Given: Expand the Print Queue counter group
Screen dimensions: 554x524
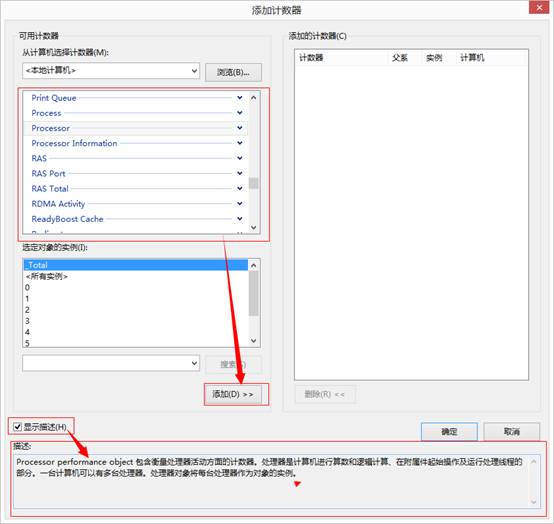Looking at the screenshot, I should pyautogui.click(x=240, y=98).
